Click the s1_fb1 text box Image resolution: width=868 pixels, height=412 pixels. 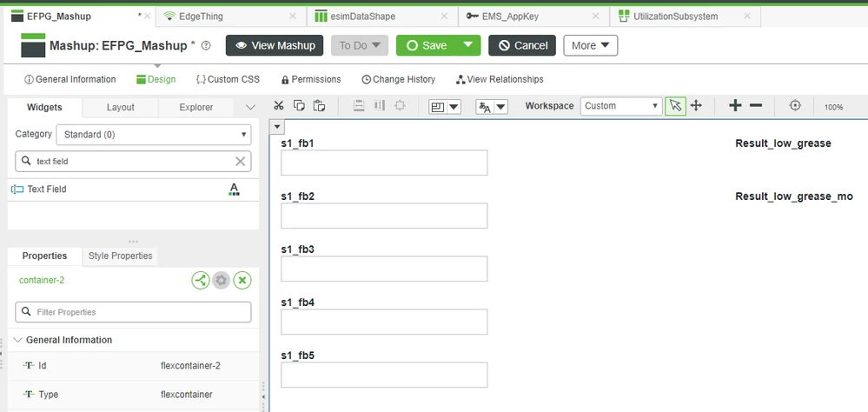(x=384, y=163)
